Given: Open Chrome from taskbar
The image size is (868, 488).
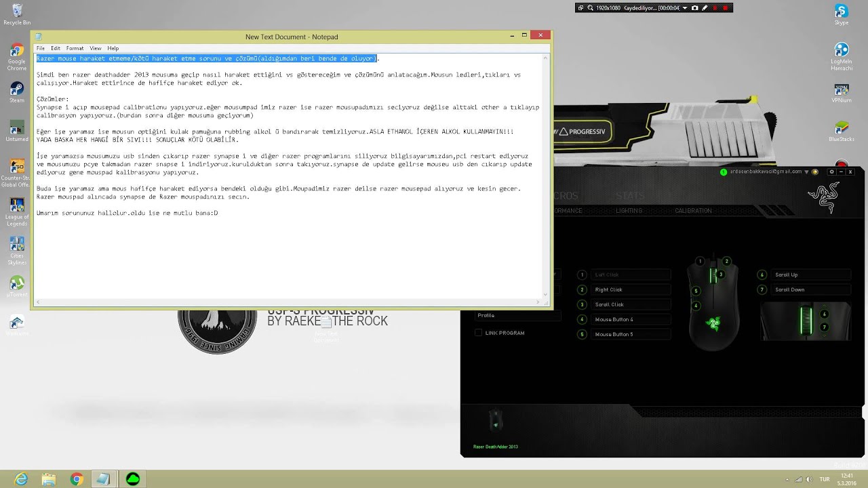Looking at the screenshot, I should coord(77,479).
